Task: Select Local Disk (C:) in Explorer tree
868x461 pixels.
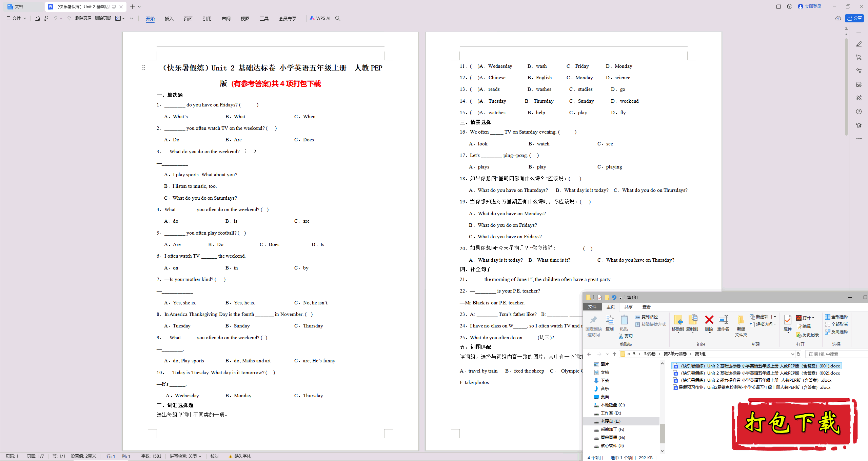Action: (609, 405)
